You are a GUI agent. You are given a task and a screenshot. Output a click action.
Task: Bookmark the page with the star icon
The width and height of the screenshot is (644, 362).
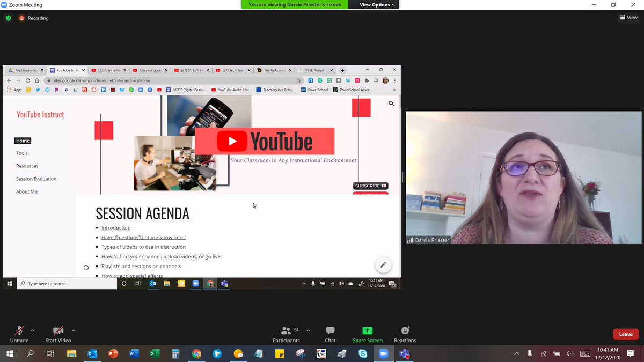coord(299,80)
